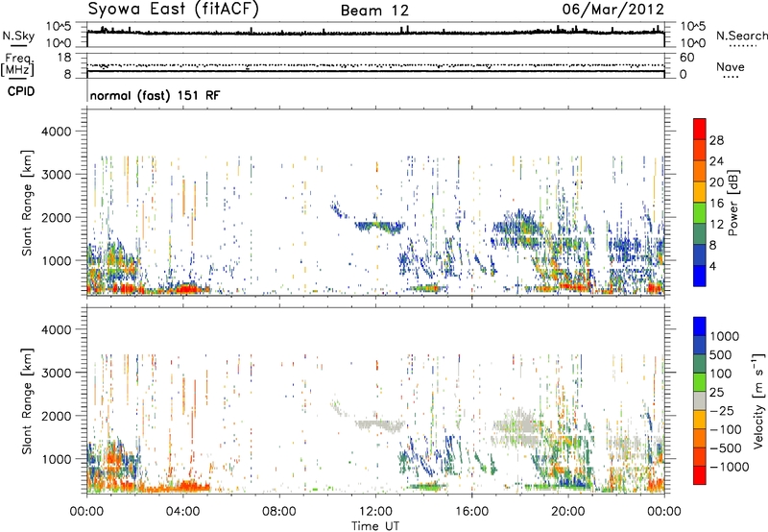This screenshot has width=768, height=532.
Task: Click the "04:00" time tick label
Action: (x=182, y=512)
